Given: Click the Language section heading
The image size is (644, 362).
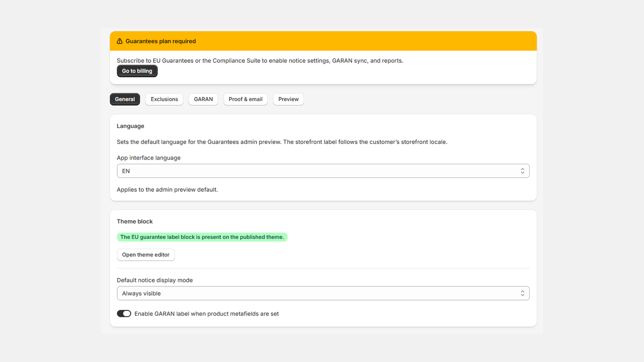Looking at the screenshot, I should coord(130,126).
